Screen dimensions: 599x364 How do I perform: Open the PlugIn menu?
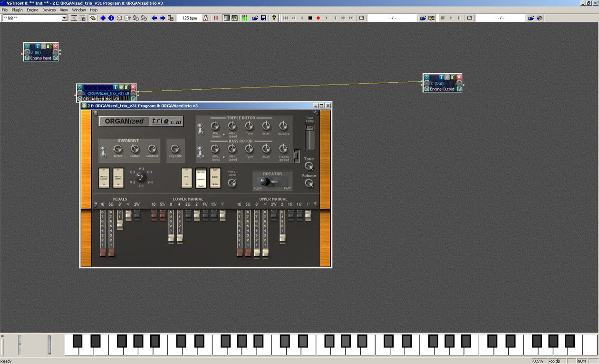pyautogui.click(x=17, y=10)
